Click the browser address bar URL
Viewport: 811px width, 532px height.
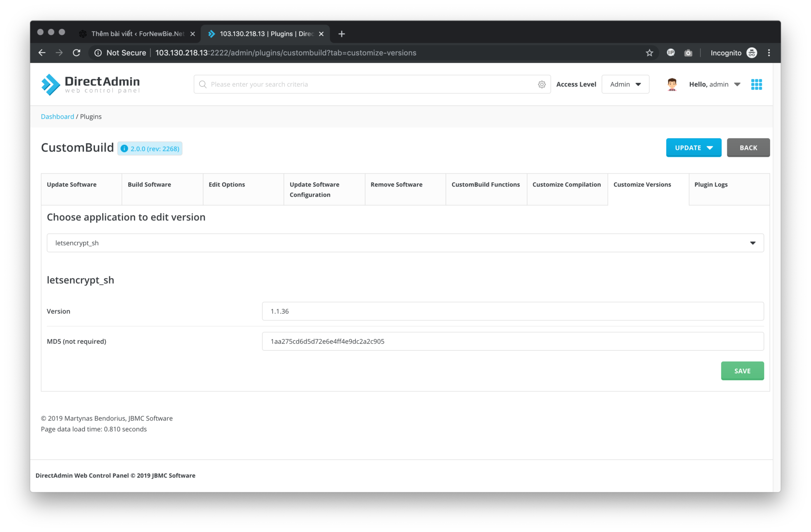pyautogui.click(x=286, y=53)
